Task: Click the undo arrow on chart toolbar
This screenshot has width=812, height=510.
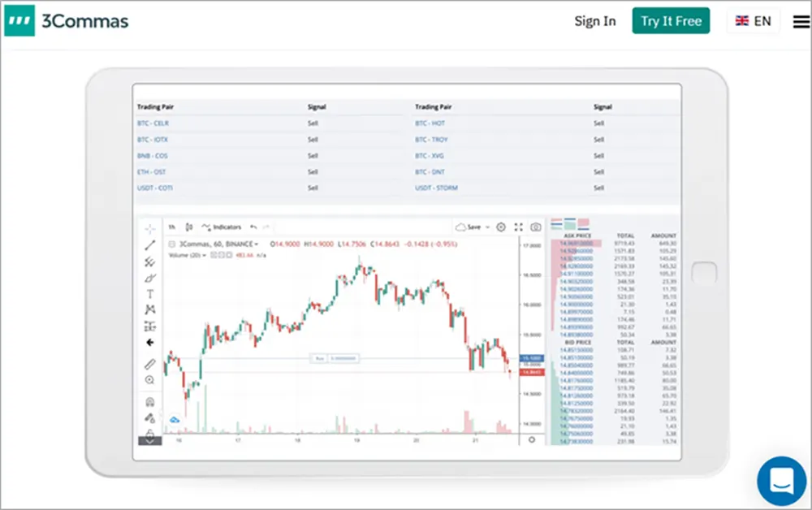Action: (253, 227)
